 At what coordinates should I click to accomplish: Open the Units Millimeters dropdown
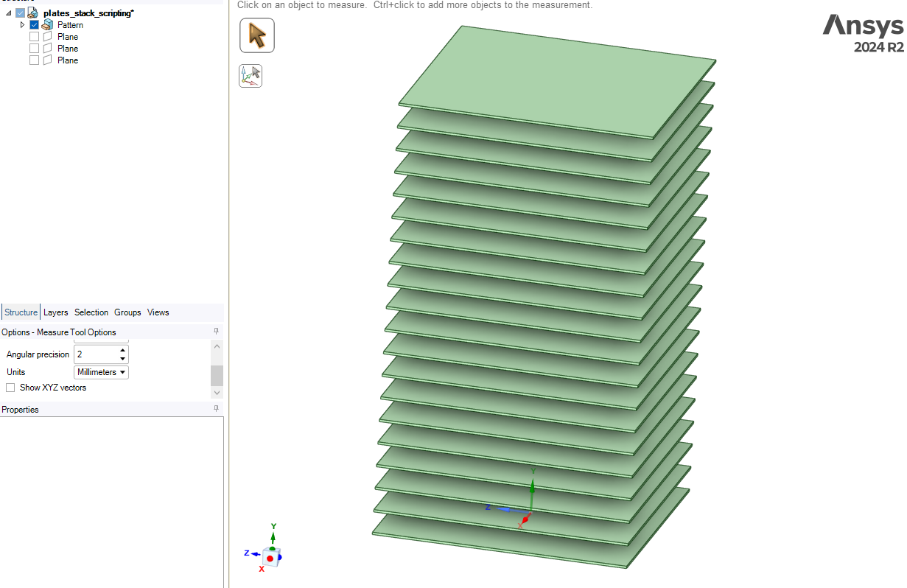click(101, 372)
